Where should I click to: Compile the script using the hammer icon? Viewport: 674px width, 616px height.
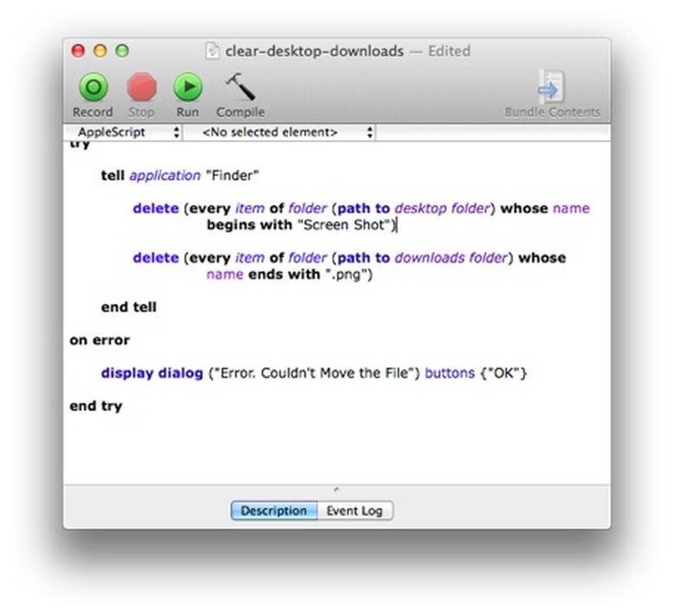[x=239, y=87]
